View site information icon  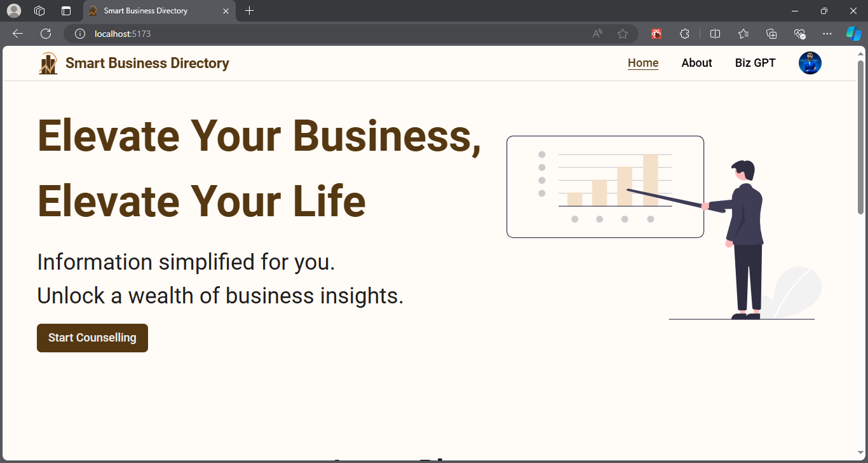coord(80,34)
